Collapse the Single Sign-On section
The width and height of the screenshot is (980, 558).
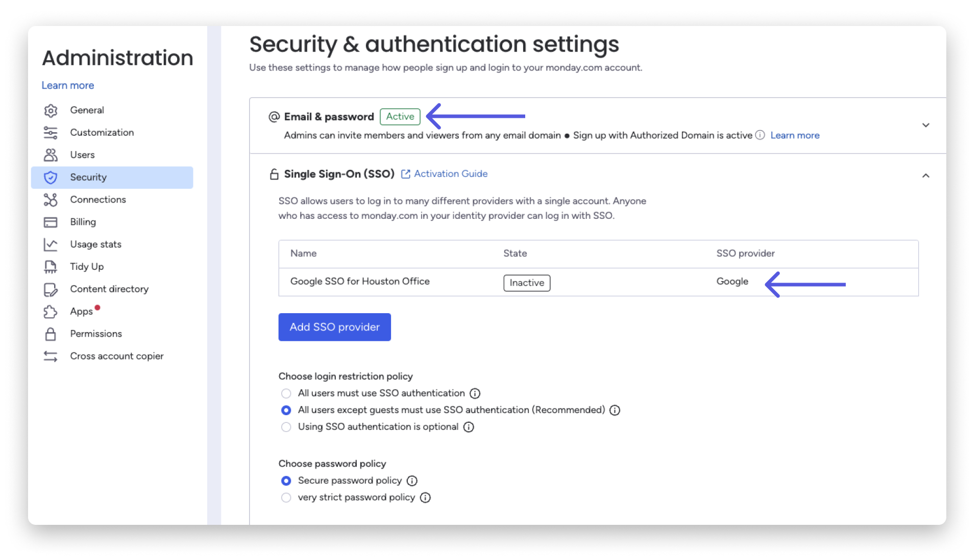pos(926,175)
